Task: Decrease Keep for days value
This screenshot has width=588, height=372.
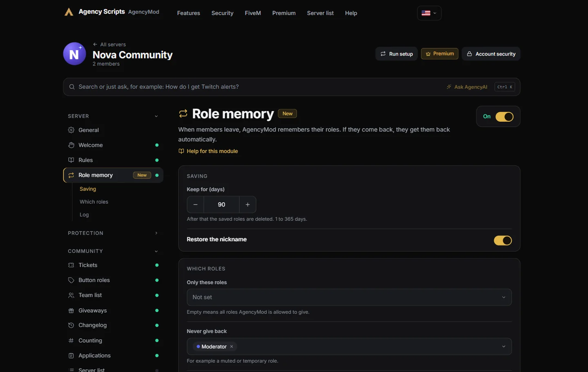Action: click(196, 205)
